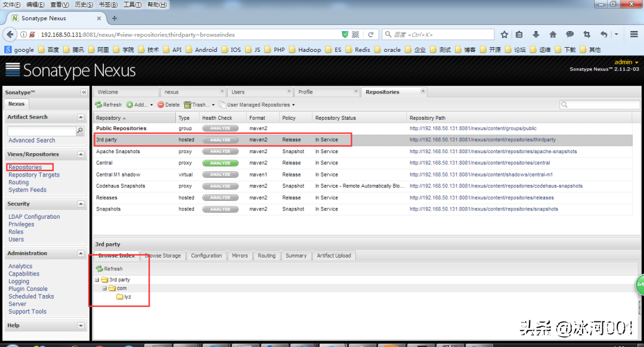The width and height of the screenshot is (644, 347).
Task: Sort by the Health Check column header
Action: click(x=222, y=118)
